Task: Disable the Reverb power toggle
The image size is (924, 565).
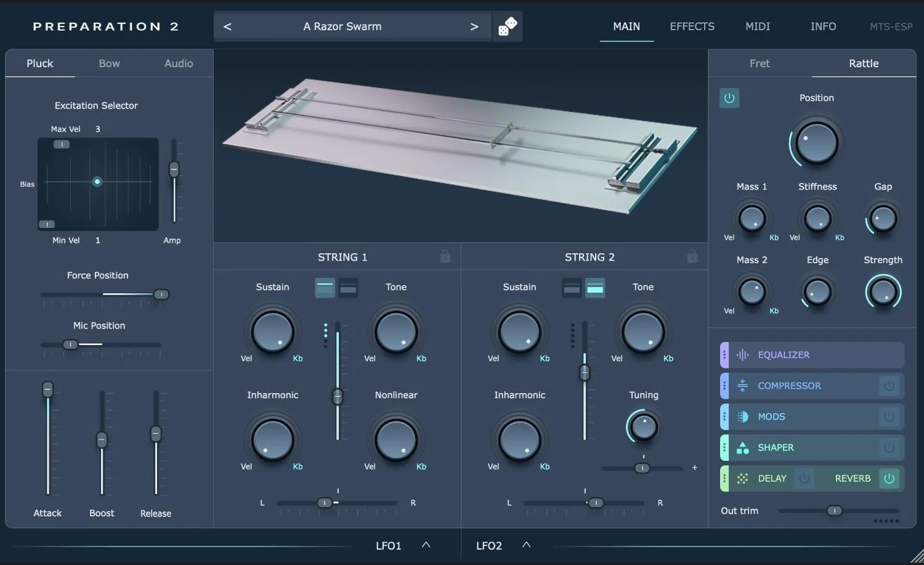Action: (x=889, y=478)
